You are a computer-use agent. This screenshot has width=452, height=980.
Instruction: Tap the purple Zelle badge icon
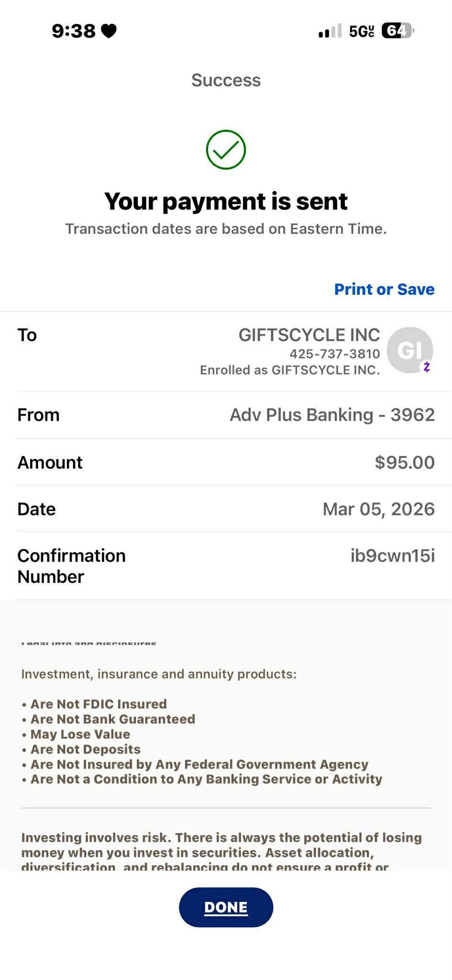[x=427, y=367]
